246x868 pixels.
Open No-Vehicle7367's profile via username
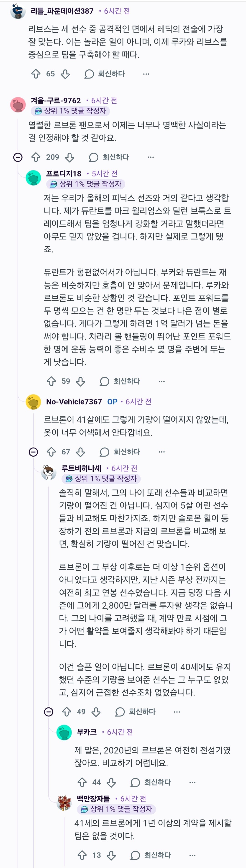(74, 401)
